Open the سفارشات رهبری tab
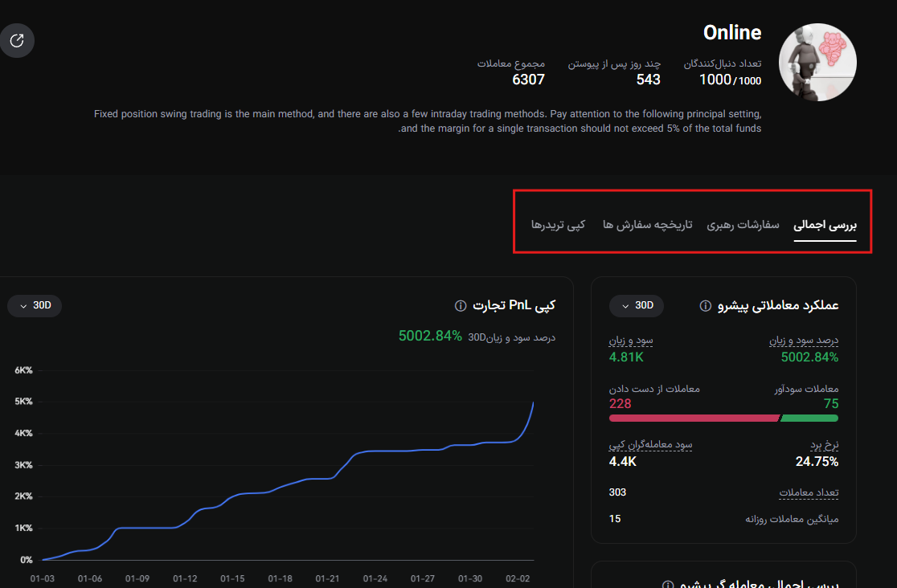The width and height of the screenshot is (897, 588). [743, 225]
